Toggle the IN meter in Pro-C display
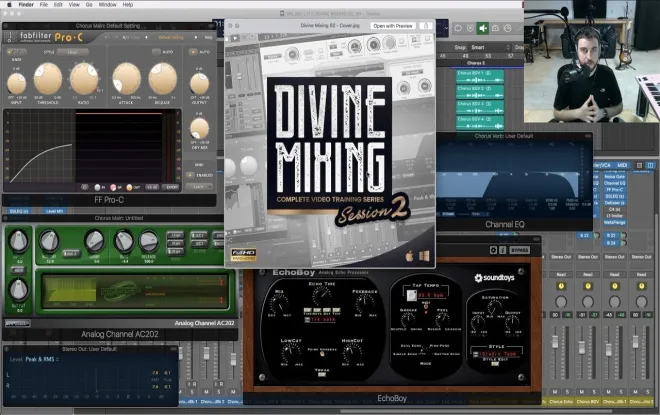 pyautogui.click(x=100, y=187)
